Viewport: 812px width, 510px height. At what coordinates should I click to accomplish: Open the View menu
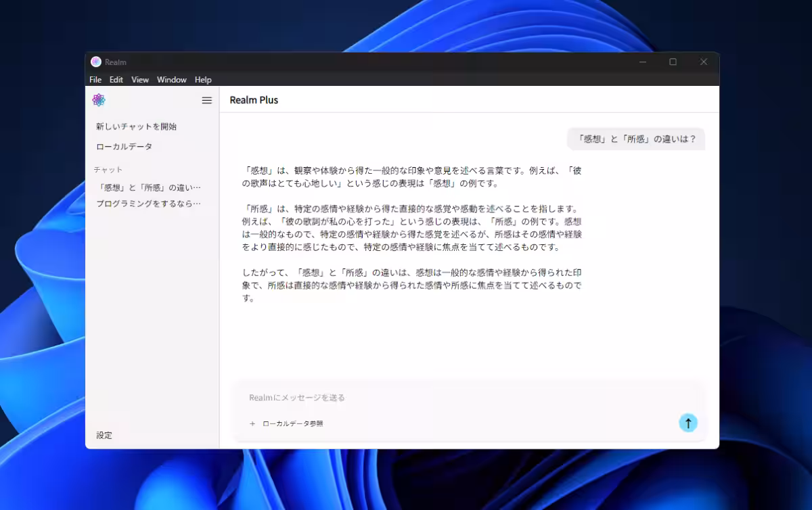[140, 80]
